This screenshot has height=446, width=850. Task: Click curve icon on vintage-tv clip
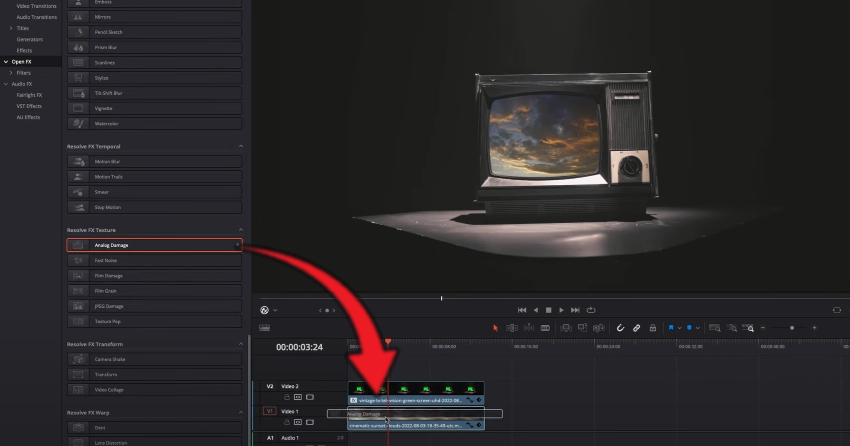pyautogui.click(x=469, y=400)
